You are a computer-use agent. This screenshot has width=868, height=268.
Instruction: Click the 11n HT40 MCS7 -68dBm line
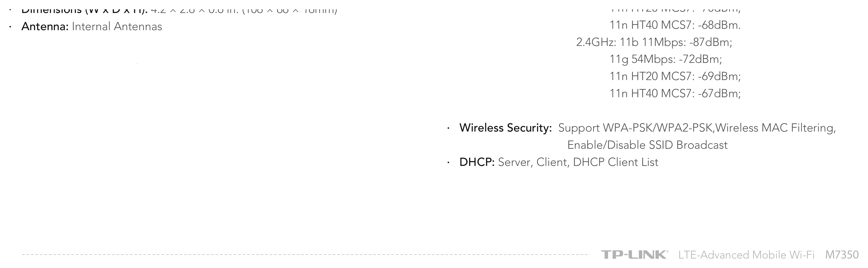pyautogui.click(x=675, y=25)
